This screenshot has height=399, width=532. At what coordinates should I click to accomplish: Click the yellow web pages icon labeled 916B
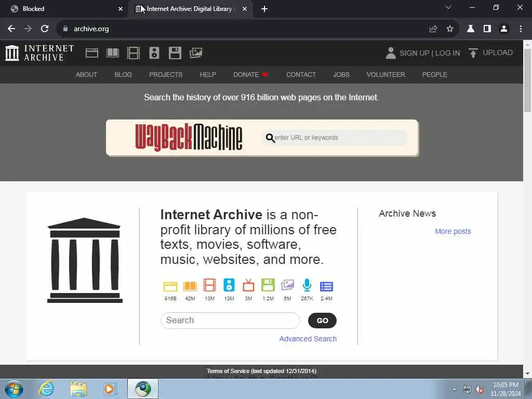pos(170,286)
